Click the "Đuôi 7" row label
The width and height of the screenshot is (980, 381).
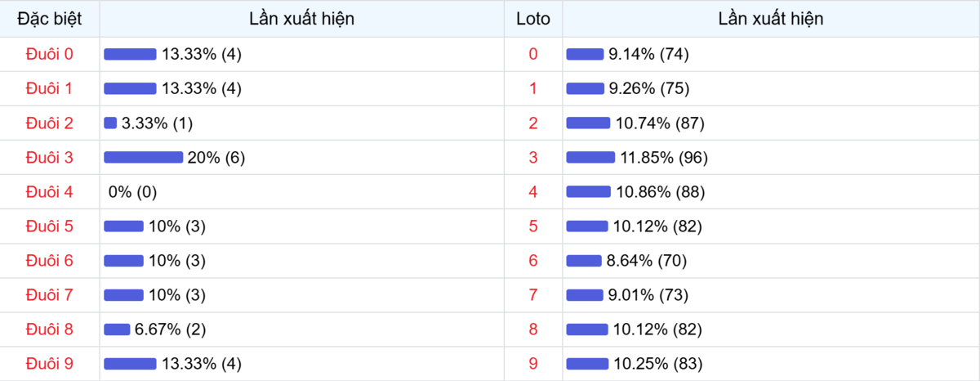coord(50,295)
